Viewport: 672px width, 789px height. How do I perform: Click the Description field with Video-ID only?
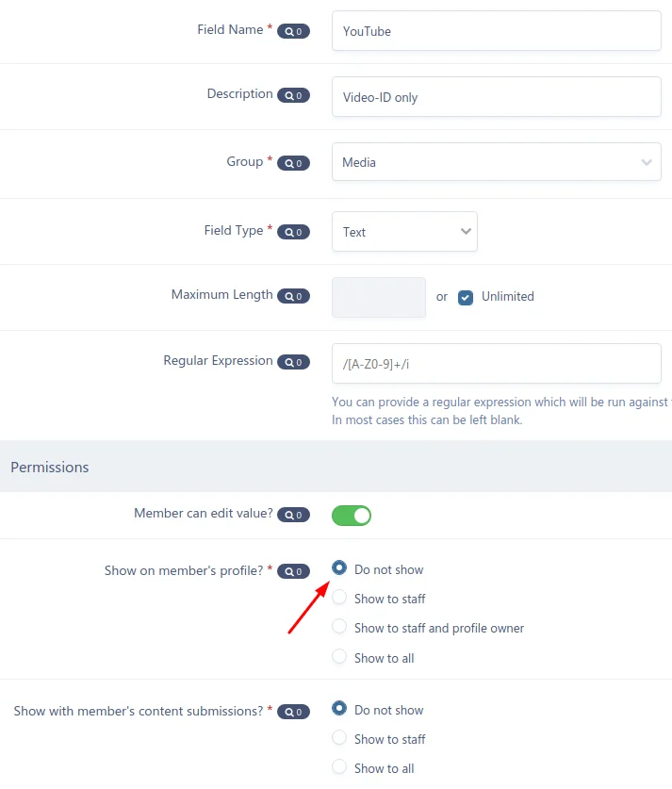(496, 97)
